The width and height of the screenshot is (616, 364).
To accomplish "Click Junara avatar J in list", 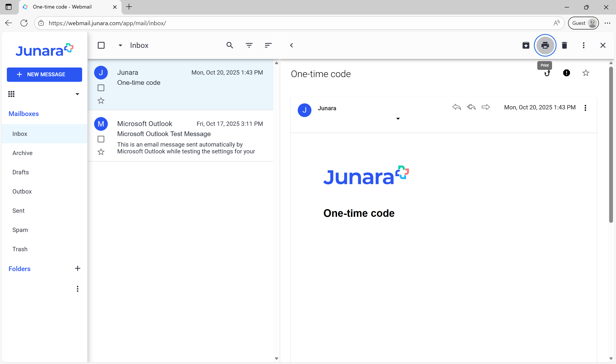I will point(101,73).
